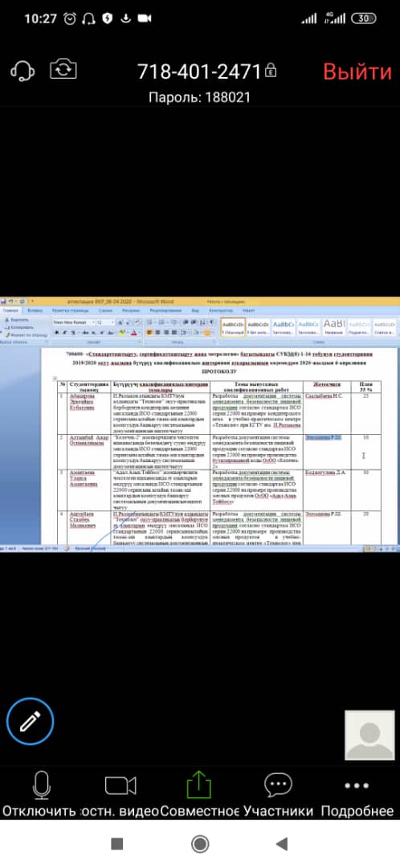Tap the headphone audio output icon
The width and height of the screenshot is (400, 868).
tap(22, 71)
